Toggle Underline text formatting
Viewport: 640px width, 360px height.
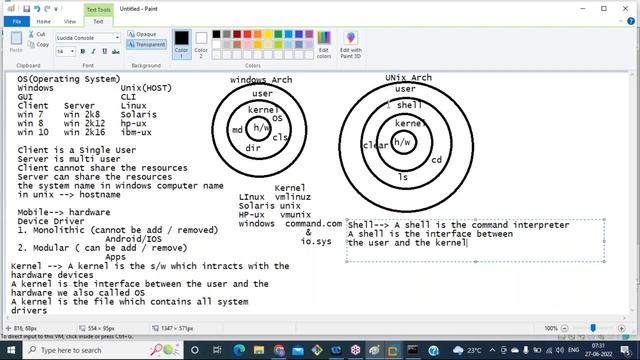[104, 51]
